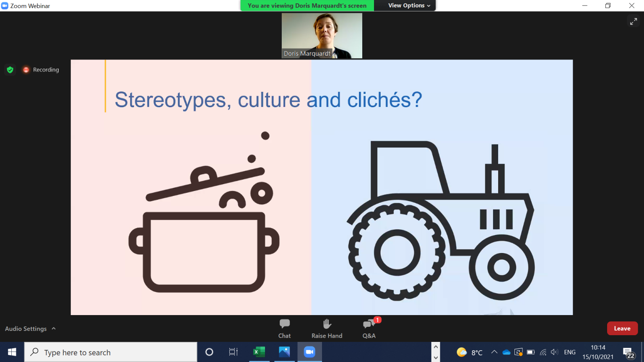Click the screen-sharing notification banner
This screenshot has width=644, height=362.
pos(307,5)
